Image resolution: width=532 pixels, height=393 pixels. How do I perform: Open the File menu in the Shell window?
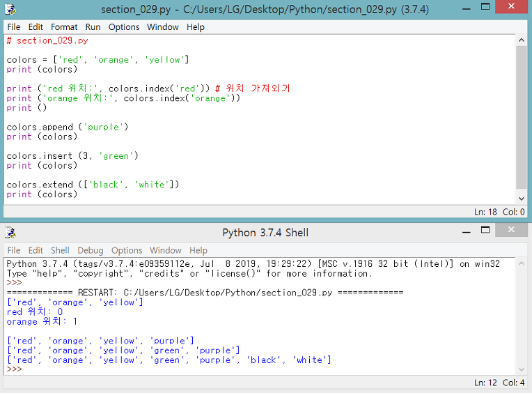[x=14, y=250]
